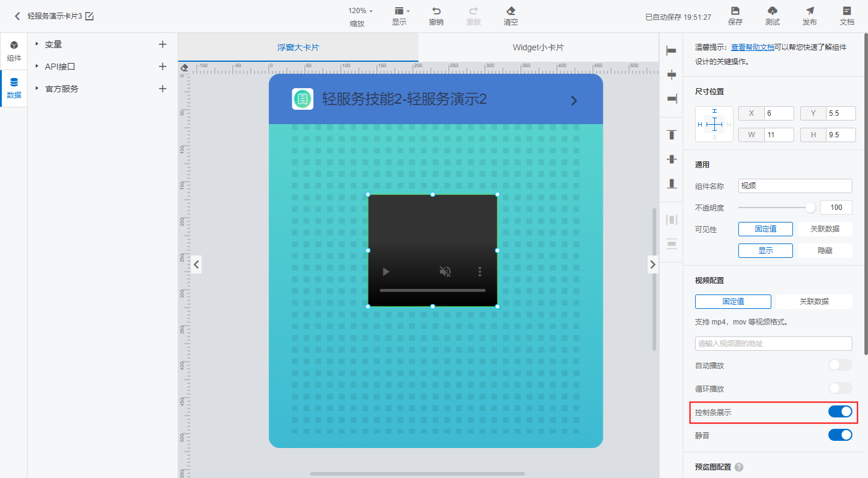Click align left edge icon
868x478 pixels.
672,50
